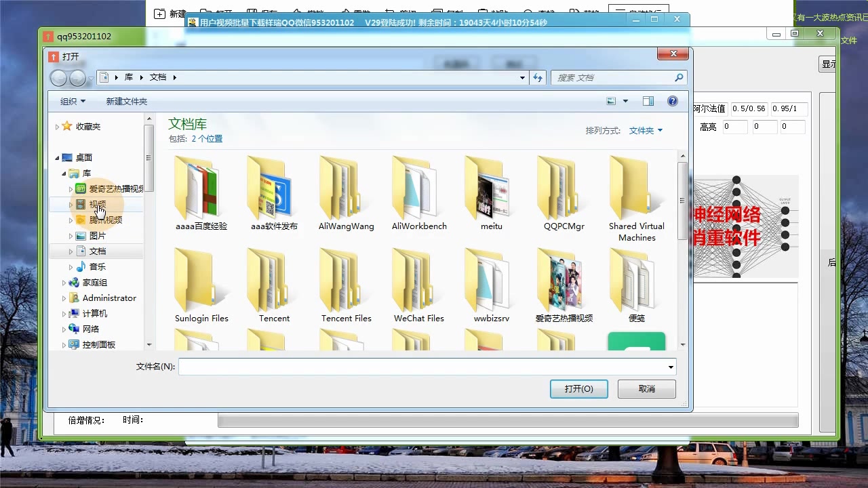
Task: Open the 组织 dropdown menu
Action: coord(73,101)
